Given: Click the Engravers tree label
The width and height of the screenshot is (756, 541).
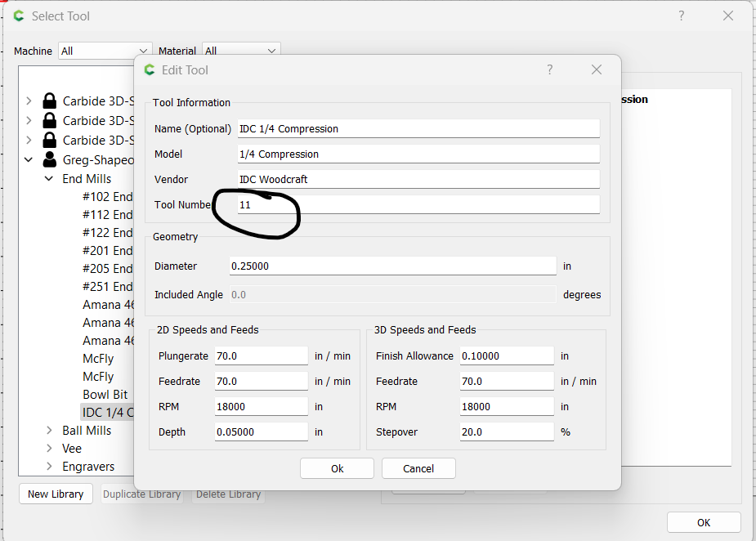Looking at the screenshot, I should [88, 467].
